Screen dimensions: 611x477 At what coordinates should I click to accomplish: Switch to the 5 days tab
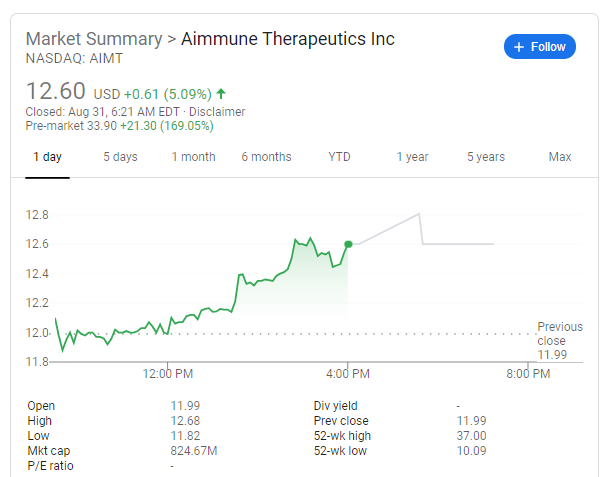pos(120,157)
